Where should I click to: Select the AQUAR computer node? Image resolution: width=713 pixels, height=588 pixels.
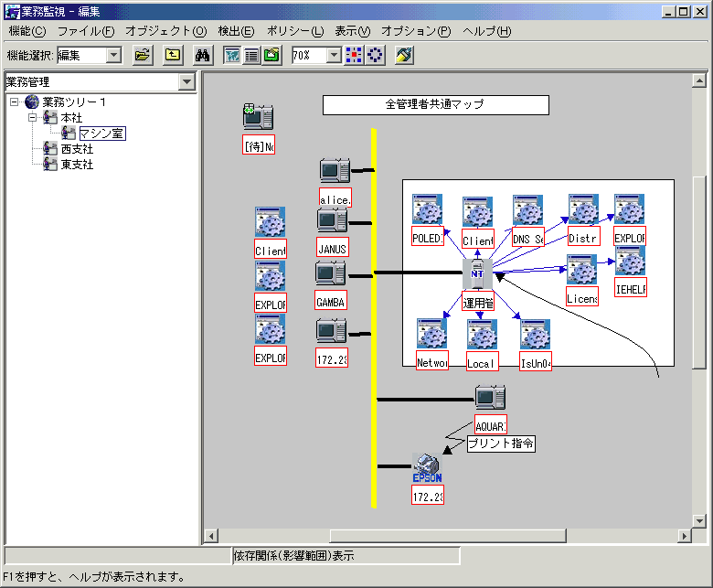490,399
